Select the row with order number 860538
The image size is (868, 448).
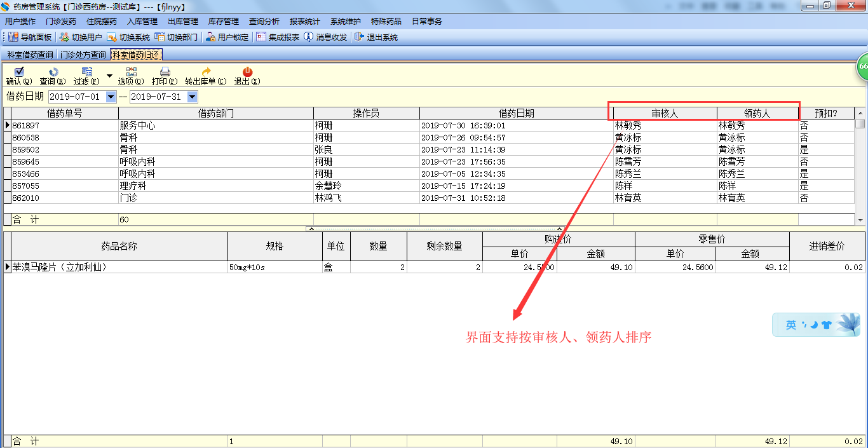pos(430,137)
